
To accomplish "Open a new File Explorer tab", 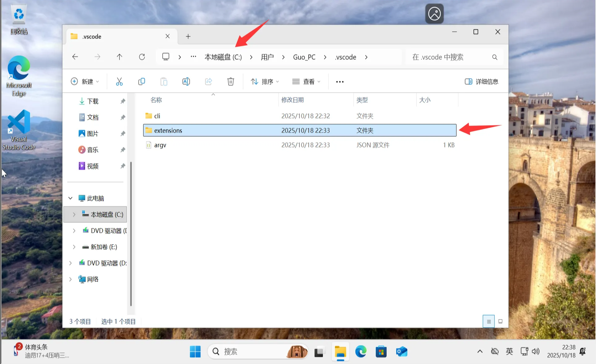I will 188,36.
